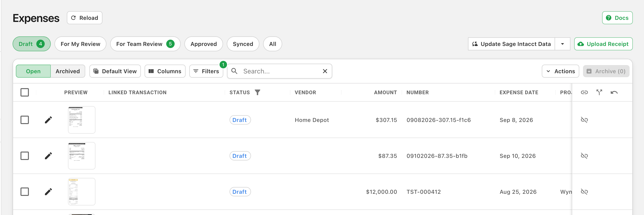Click the undo arrow icon in table header

tap(614, 92)
